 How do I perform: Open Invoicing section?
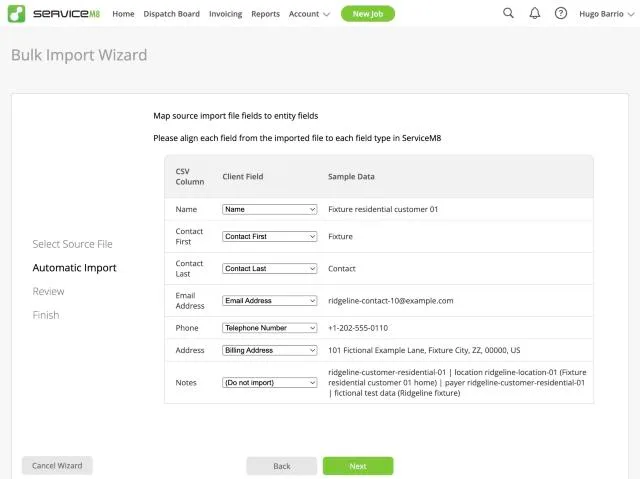click(x=225, y=14)
